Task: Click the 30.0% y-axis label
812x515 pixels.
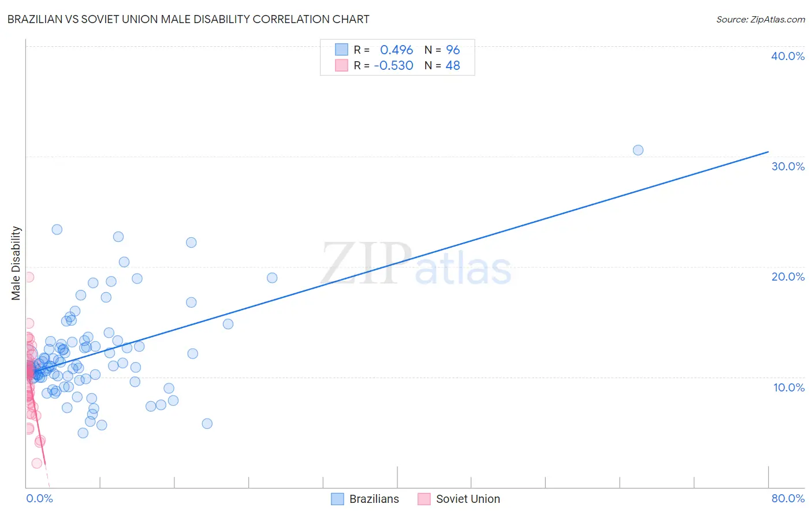Action: click(x=788, y=166)
